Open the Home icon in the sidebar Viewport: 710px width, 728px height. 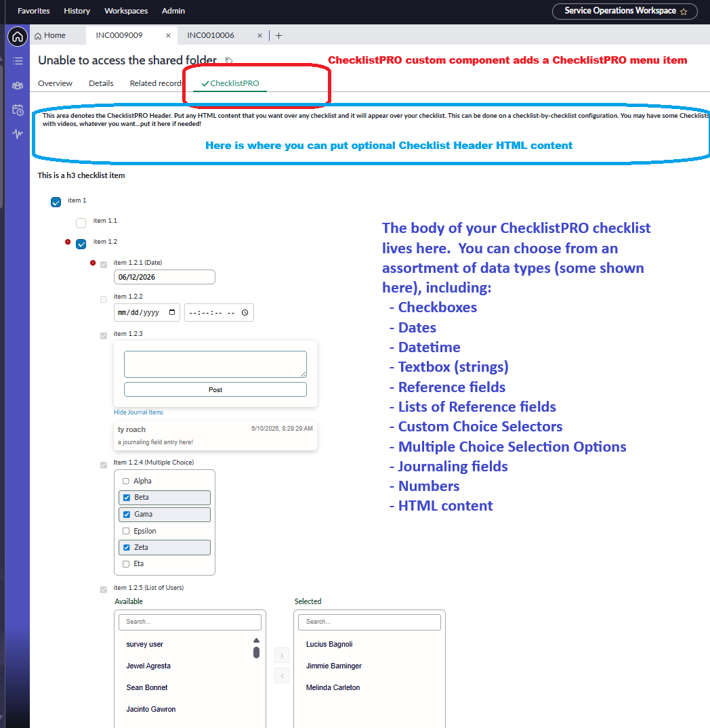(18, 36)
